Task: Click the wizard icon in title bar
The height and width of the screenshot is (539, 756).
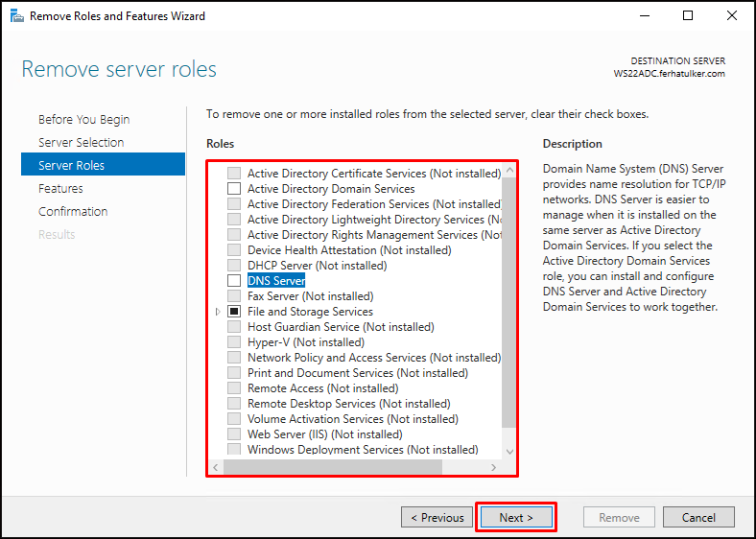Action: 17,16
